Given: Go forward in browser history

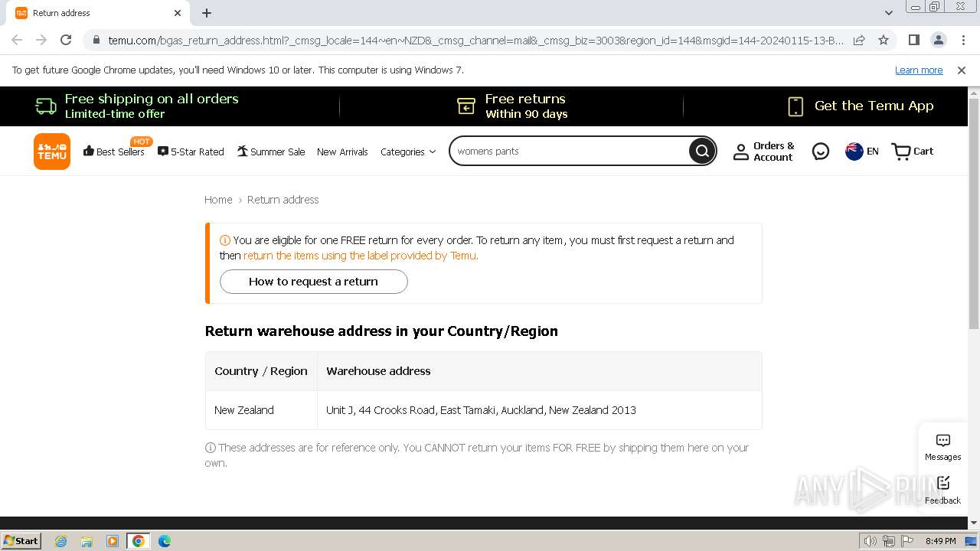Looking at the screenshot, I should [41, 40].
